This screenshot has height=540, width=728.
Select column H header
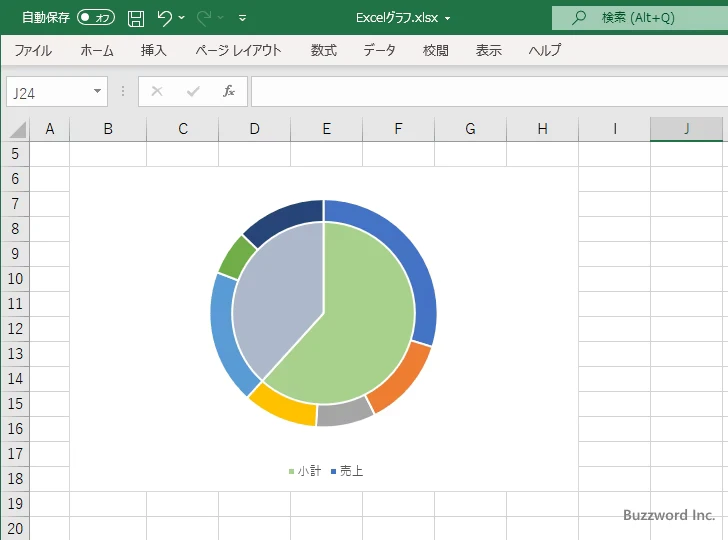(542, 129)
